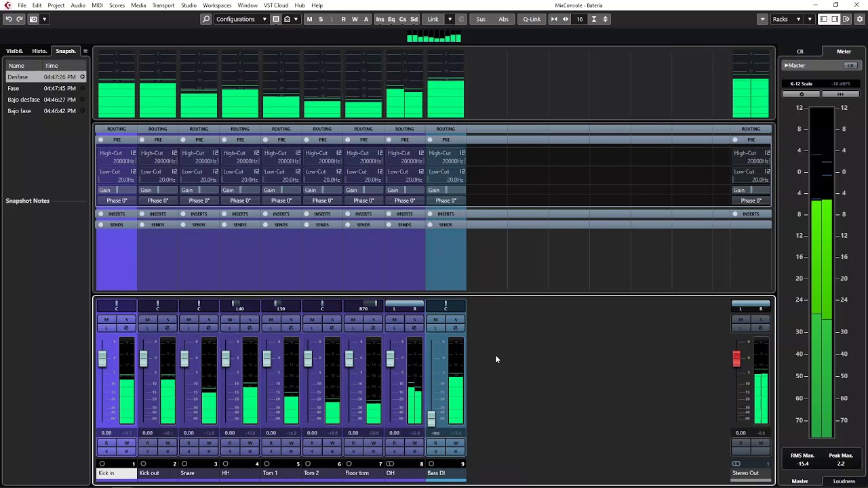The width and height of the screenshot is (868, 488).
Task: Click the Abs button in toolbar
Action: (504, 19)
